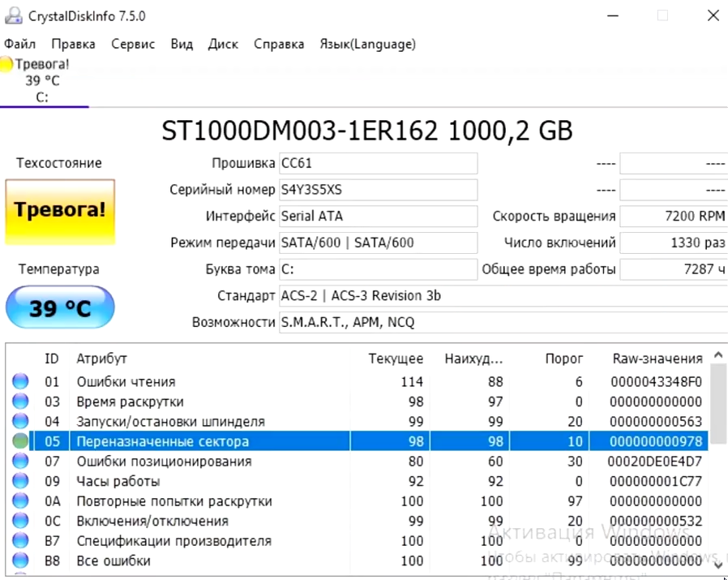Open the Диск menu

click(x=223, y=44)
